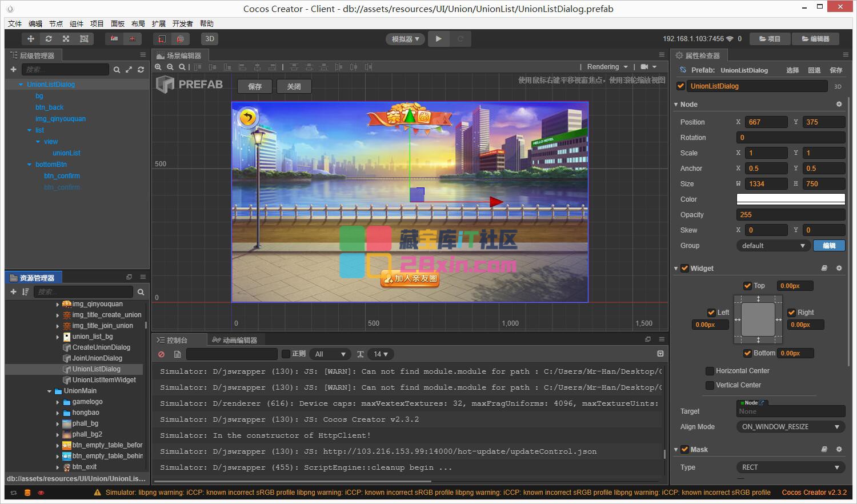Open the 组件 menu

(x=77, y=23)
